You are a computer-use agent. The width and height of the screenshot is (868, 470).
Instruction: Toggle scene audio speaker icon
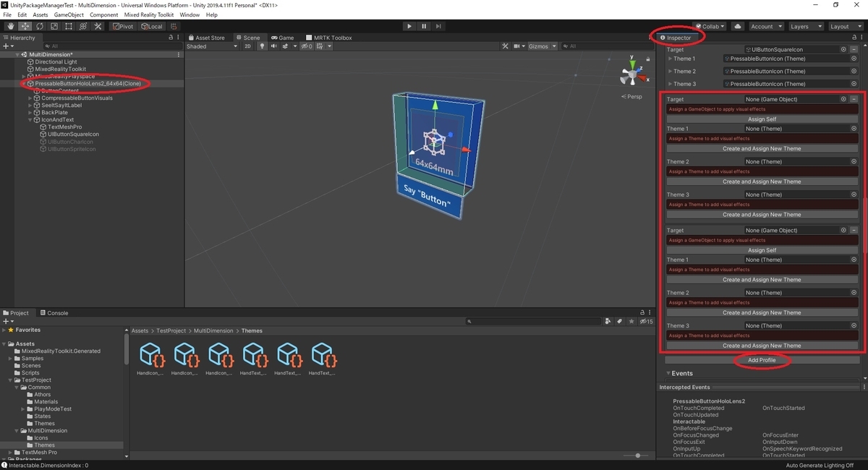click(274, 46)
